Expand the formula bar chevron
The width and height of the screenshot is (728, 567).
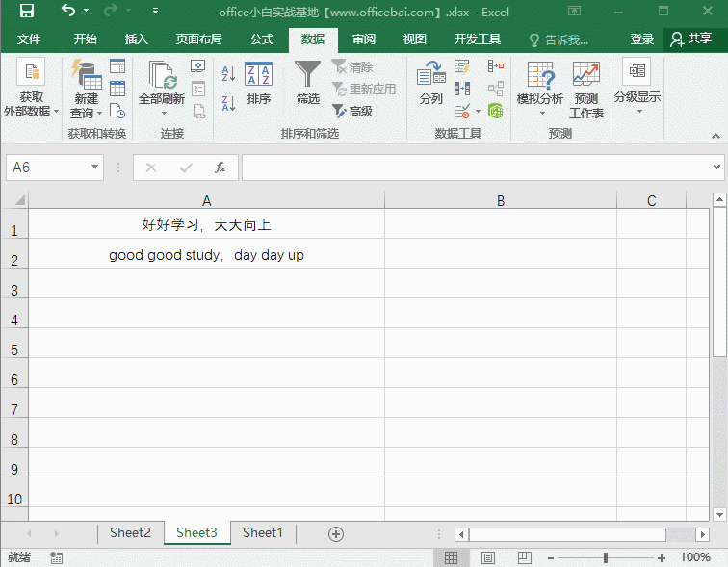click(x=717, y=168)
